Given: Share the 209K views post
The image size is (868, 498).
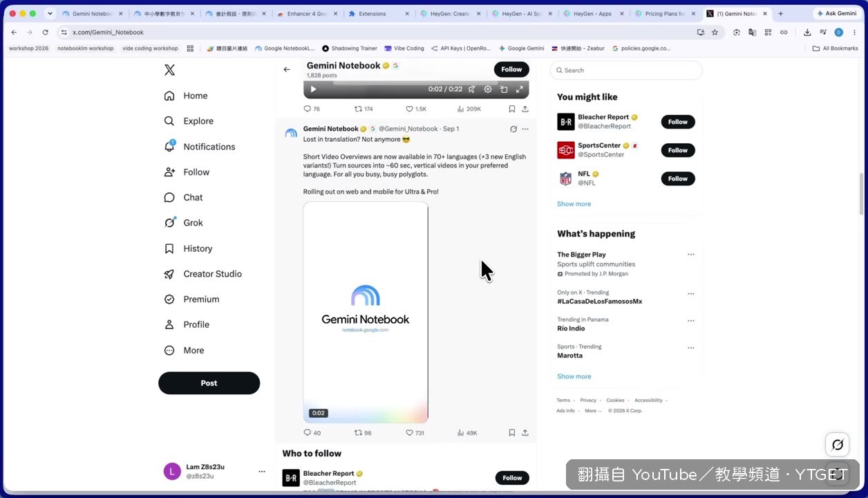Looking at the screenshot, I should (x=525, y=109).
